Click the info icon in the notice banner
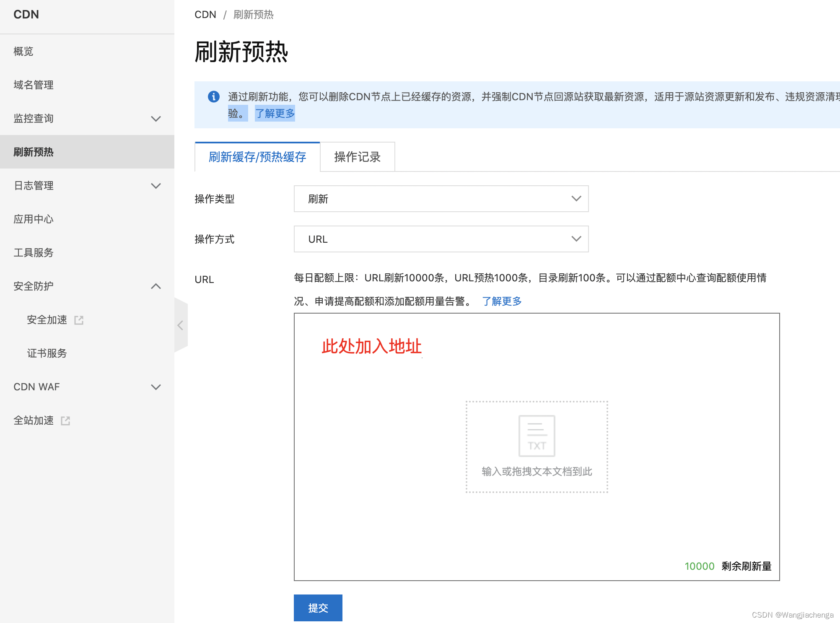Image resolution: width=840 pixels, height=623 pixels. click(x=214, y=97)
